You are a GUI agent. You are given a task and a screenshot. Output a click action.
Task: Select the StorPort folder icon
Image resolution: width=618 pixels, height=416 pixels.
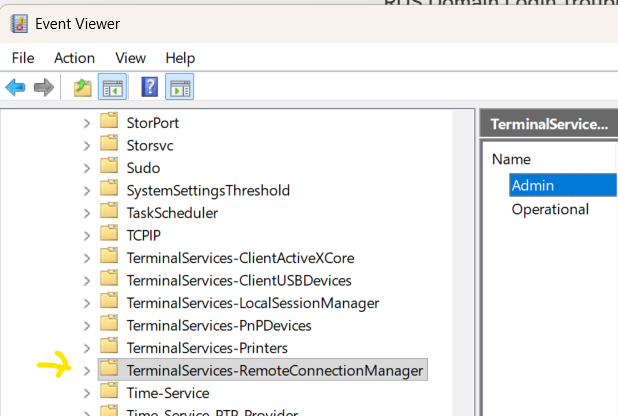coord(109,121)
